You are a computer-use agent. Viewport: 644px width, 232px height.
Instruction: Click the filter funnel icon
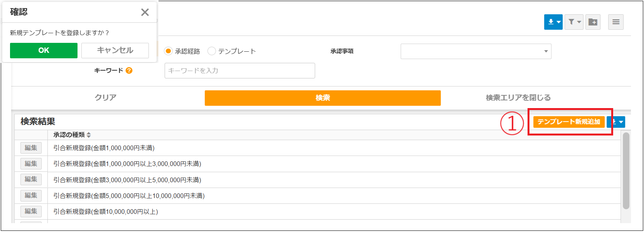tap(572, 22)
